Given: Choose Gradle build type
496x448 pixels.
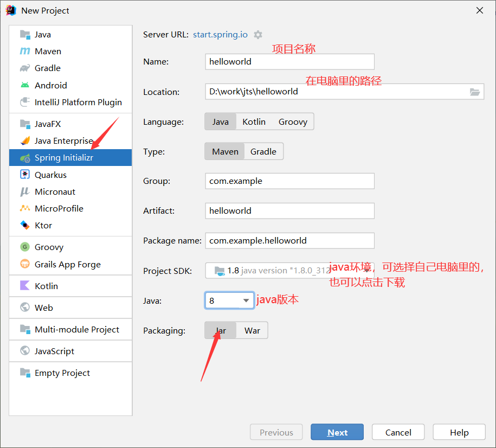Looking at the screenshot, I should click(263, 151).
